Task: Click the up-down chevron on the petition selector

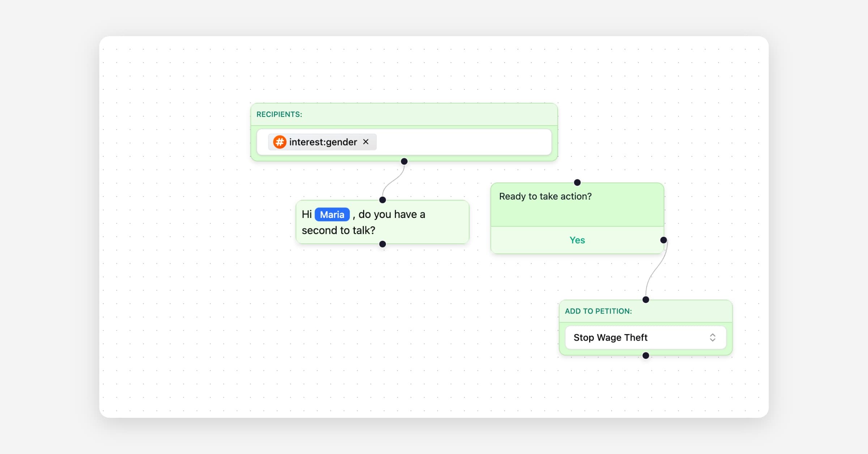Action: click(x=712, y=337)
